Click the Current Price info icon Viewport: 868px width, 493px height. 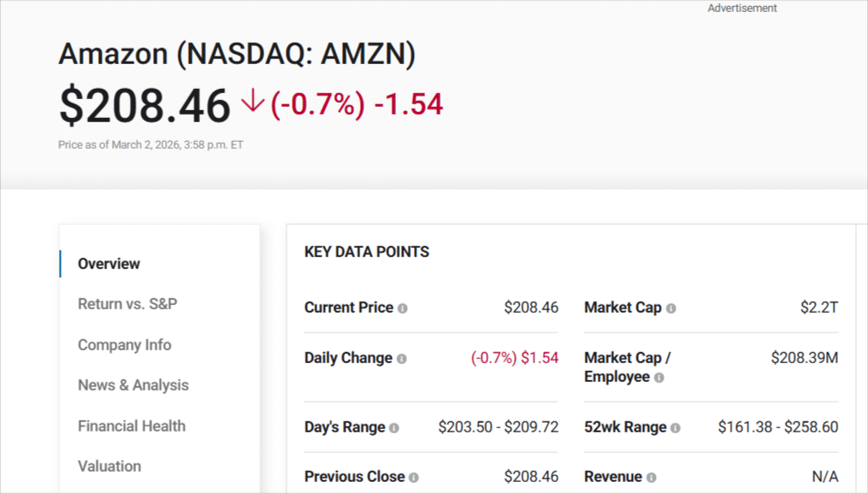[402, 308]
